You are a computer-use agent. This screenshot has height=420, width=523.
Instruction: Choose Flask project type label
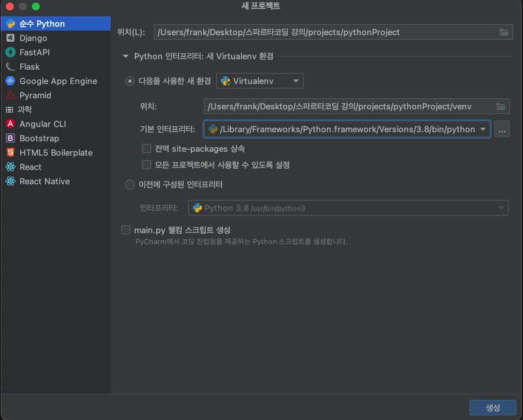[30, 66]
